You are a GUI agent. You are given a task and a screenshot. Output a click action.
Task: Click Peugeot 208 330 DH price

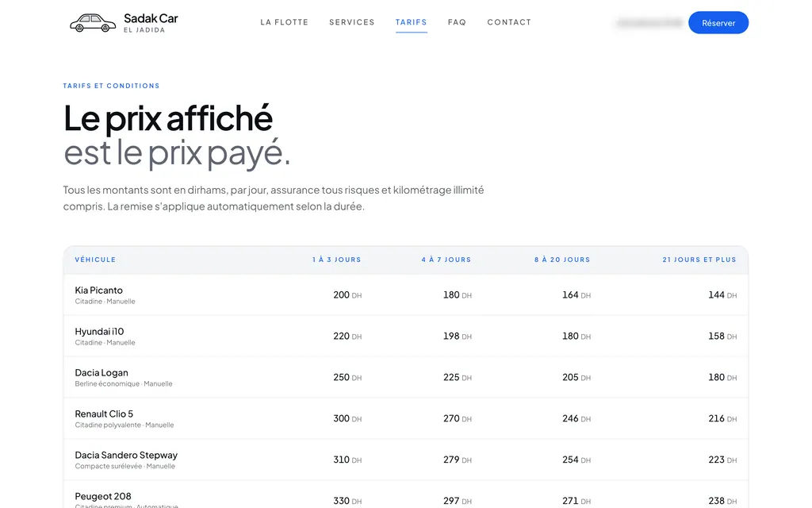(x=347, y=501)
